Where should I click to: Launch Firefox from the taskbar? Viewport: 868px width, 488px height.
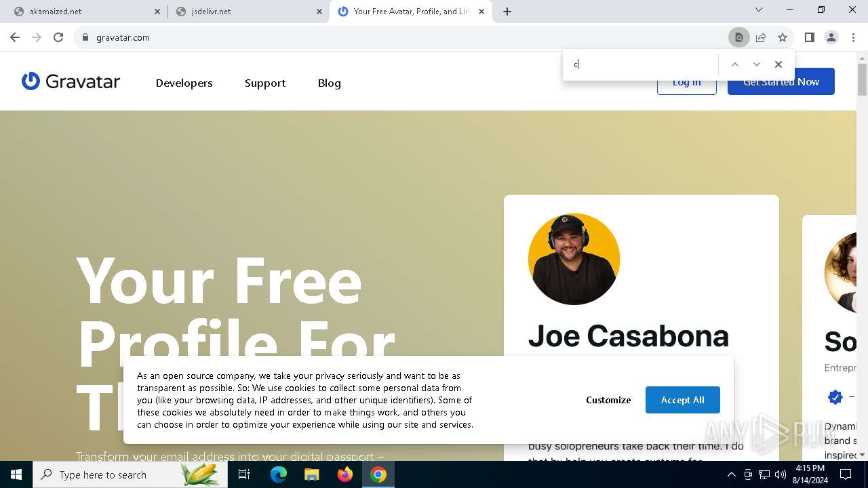click(345, 474)
